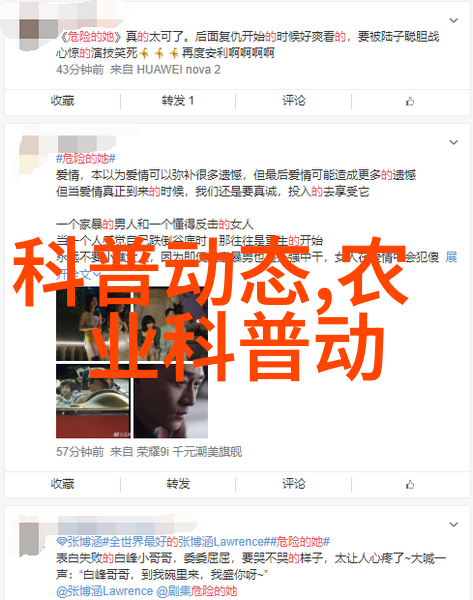Open 评论 under the first post
The image size is (473, 600).
pos(294,101)
